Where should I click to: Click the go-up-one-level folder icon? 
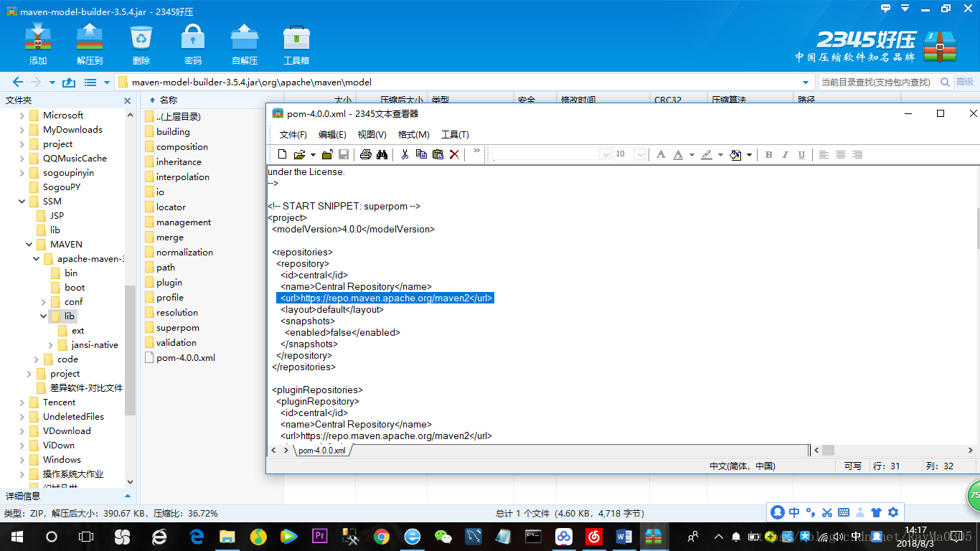(70, 82)
